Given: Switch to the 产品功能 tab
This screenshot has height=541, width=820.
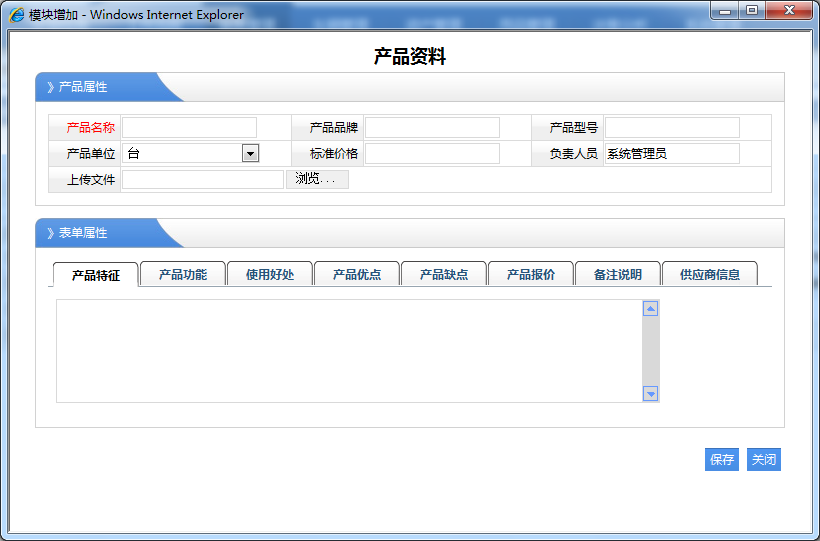Looking at the screenshot, I should click(x=183, y=274).
